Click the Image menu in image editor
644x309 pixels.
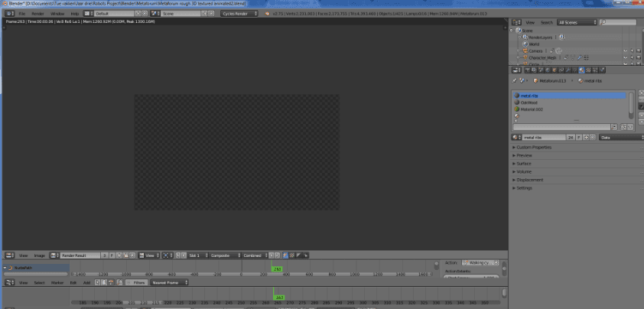click(x=40, y=255)
